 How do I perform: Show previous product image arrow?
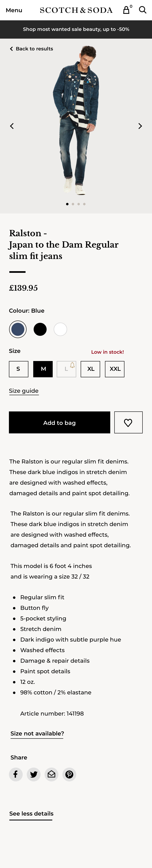(12, 126)
